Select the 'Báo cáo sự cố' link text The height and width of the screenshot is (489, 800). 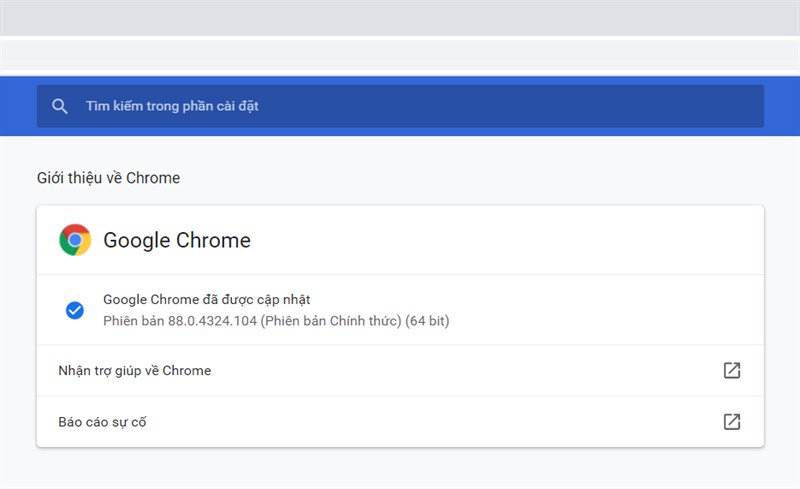pyautogui.click(x=102, y=422)
